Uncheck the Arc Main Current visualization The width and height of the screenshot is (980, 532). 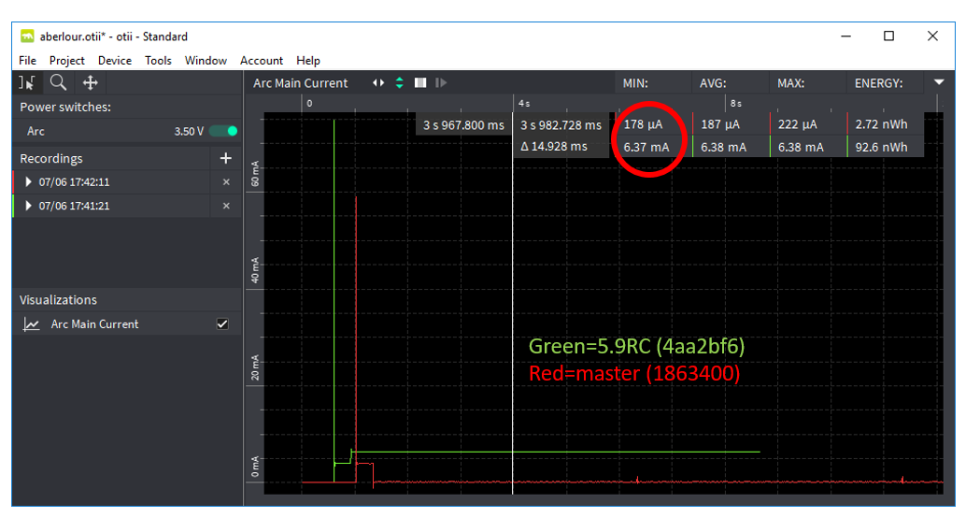coord(221,324)
